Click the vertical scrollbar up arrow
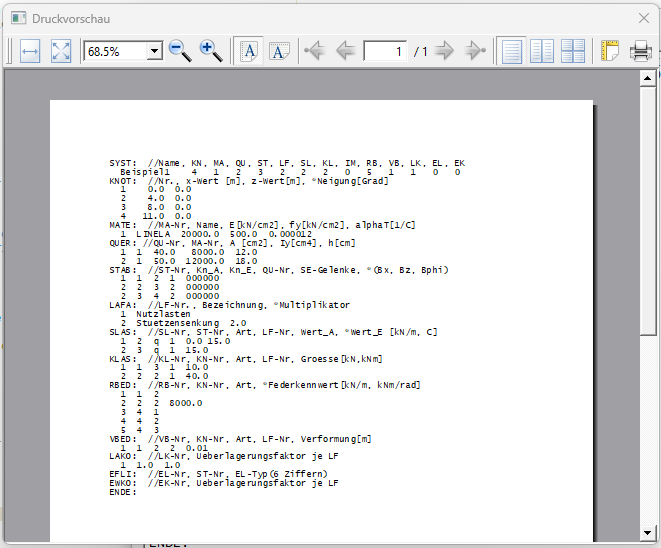Image resolution: width=661 pixels, height=548 pixels. tap(647, 78)
